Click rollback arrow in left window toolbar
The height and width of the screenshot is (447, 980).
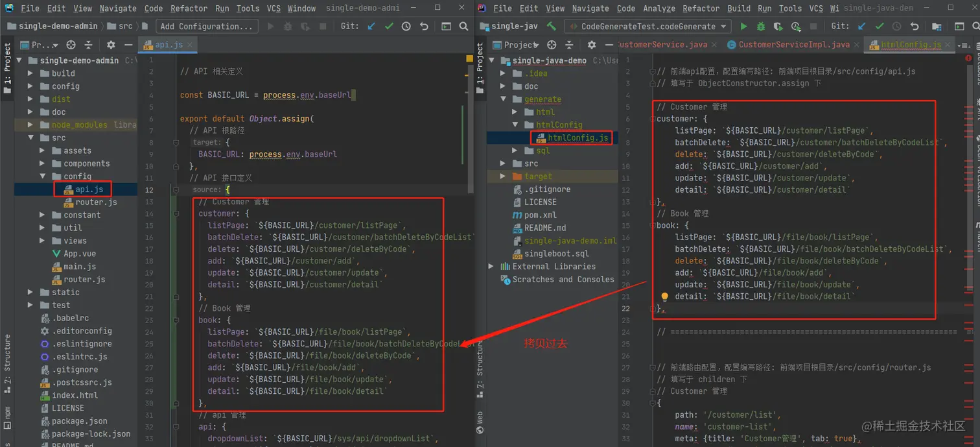tap(424, 27)
